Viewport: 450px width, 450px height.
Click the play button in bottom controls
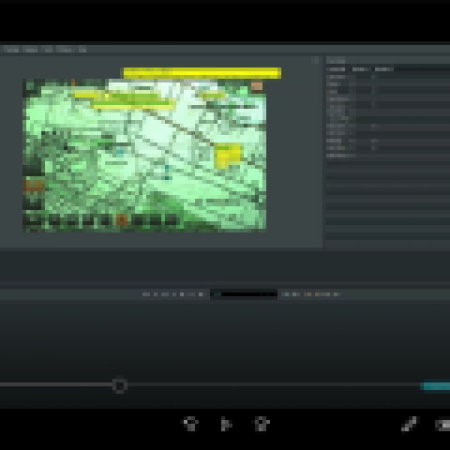click(x=226, y=424)
